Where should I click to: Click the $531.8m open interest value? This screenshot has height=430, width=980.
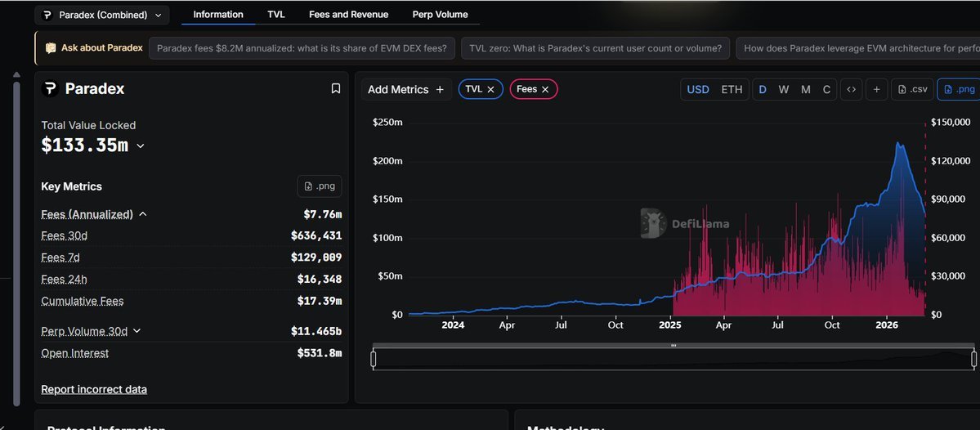[x=320, y=353]
